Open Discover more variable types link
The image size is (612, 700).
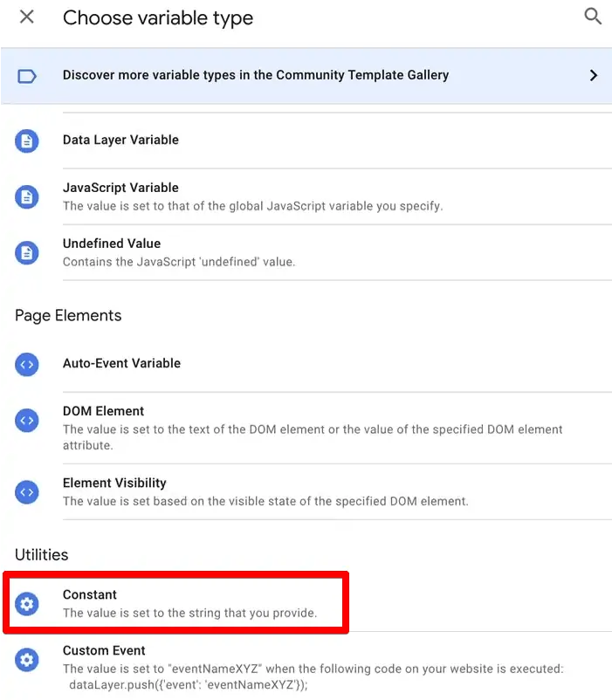pyautogui.click(x=256, y=75)
